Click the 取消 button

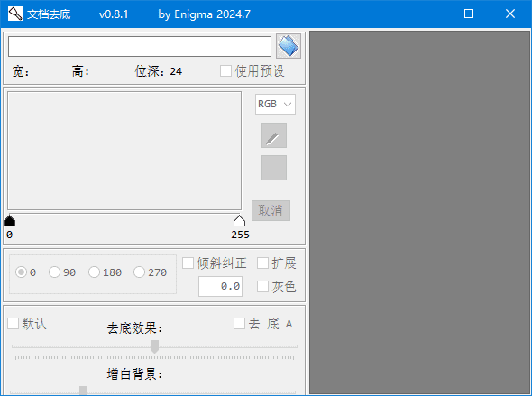pyautogui.click(x=271, y=210)
